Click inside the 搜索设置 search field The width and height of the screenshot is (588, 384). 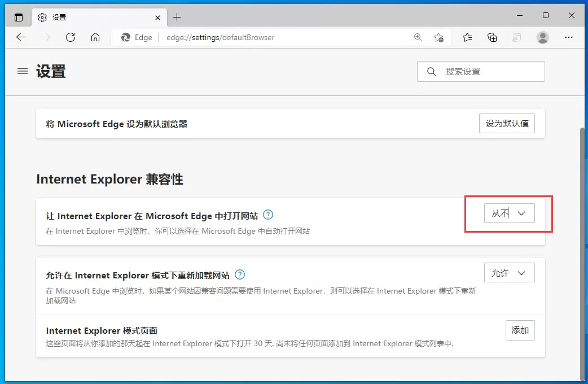(480, 71)
